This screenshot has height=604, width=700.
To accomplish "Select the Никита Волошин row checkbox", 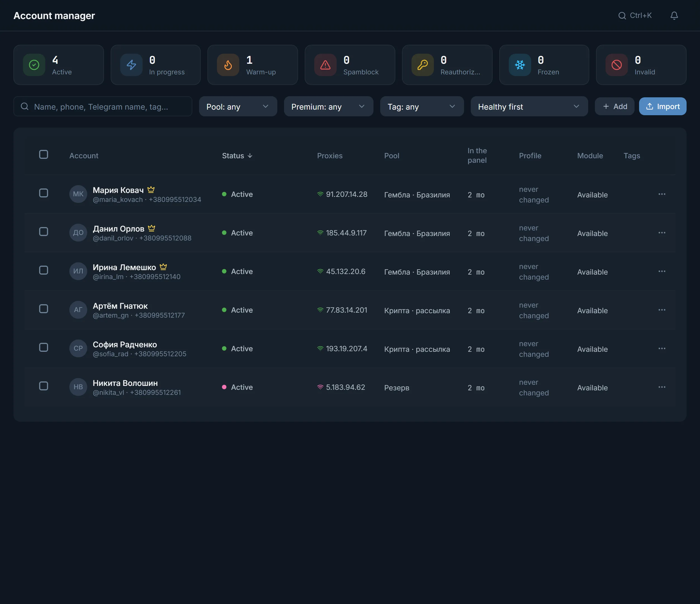I will coord(44,386).
